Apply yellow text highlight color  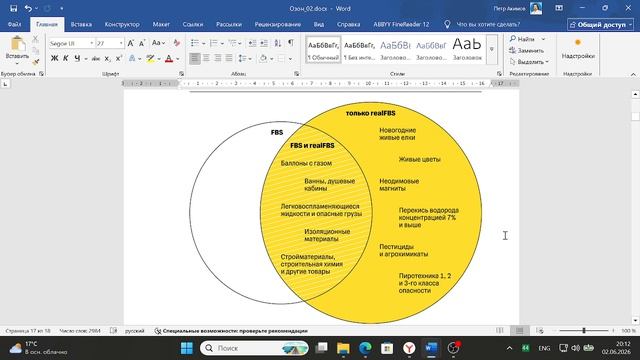150,59
